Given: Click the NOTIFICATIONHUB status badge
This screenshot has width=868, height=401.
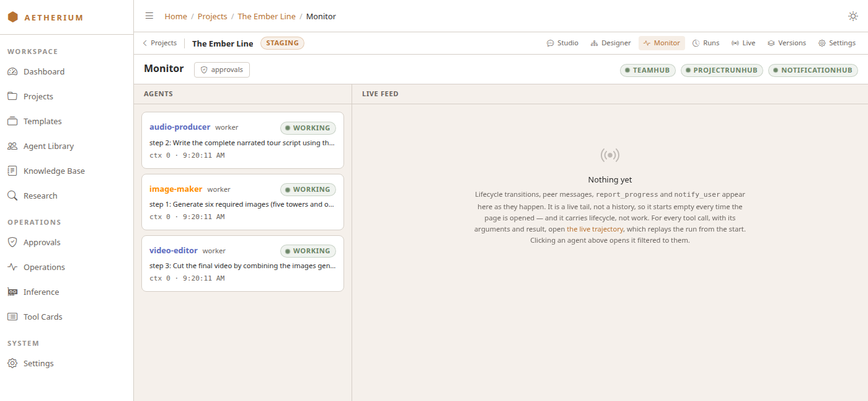Looking at the screenshot, I should (813, 70).
